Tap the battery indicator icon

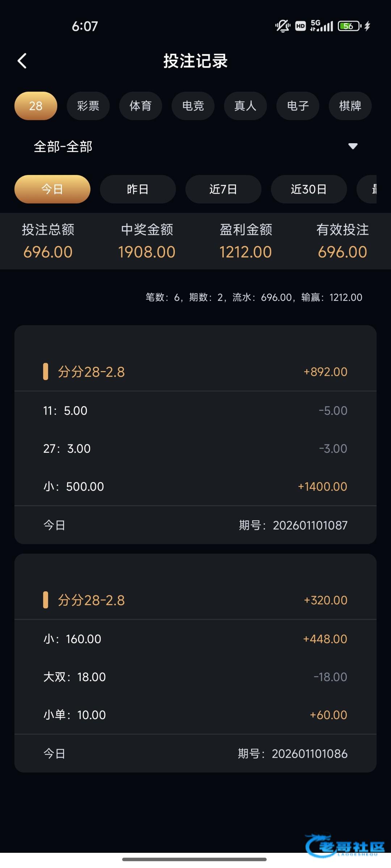(349, 26)
